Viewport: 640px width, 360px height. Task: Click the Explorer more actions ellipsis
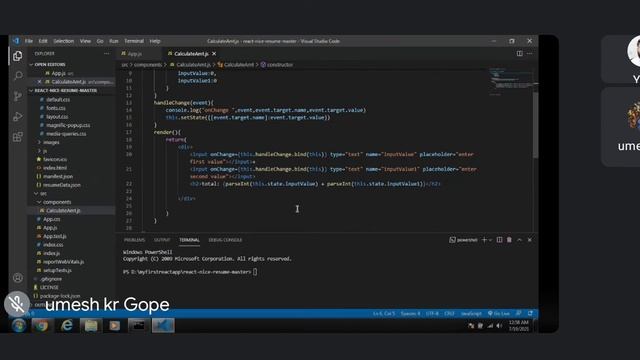[107, 53]
